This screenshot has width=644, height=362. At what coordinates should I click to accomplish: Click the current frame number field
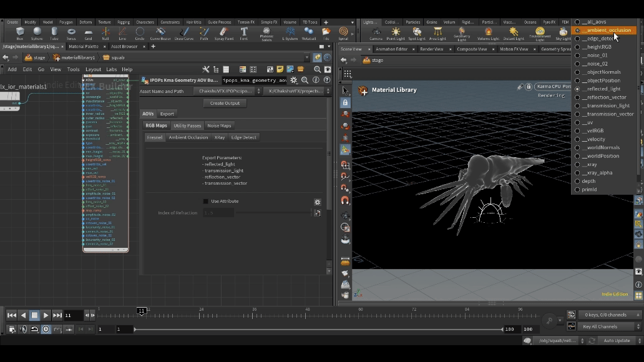[x=72, y=316]
